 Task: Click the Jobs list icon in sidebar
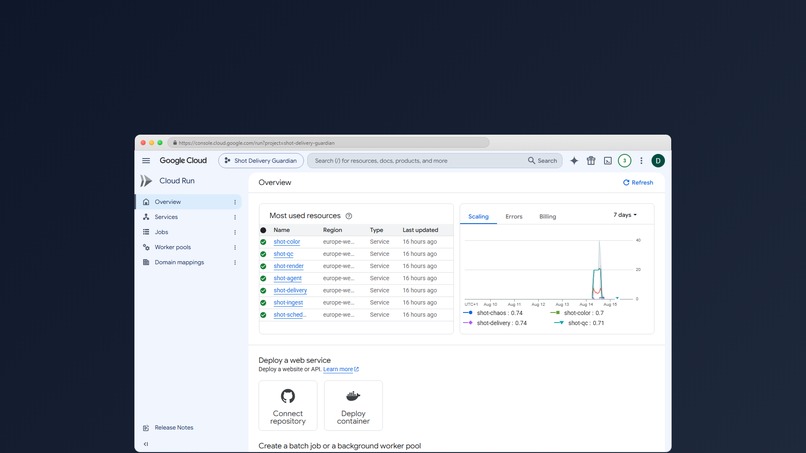coord(146,232)
